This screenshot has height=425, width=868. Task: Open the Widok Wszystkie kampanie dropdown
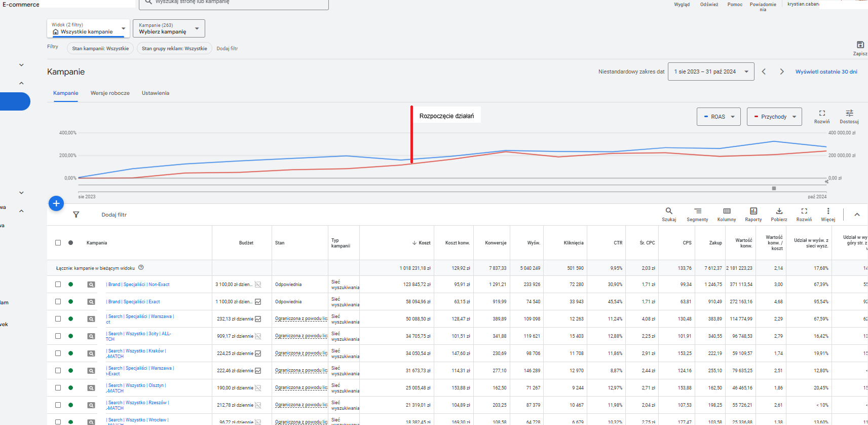click(x=89, y=28)
